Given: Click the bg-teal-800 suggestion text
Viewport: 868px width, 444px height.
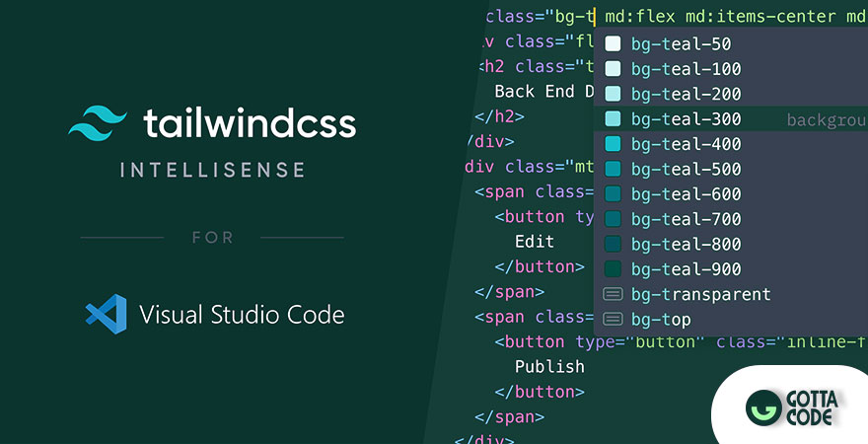Looking at the screenshot, I should [687, 244].
